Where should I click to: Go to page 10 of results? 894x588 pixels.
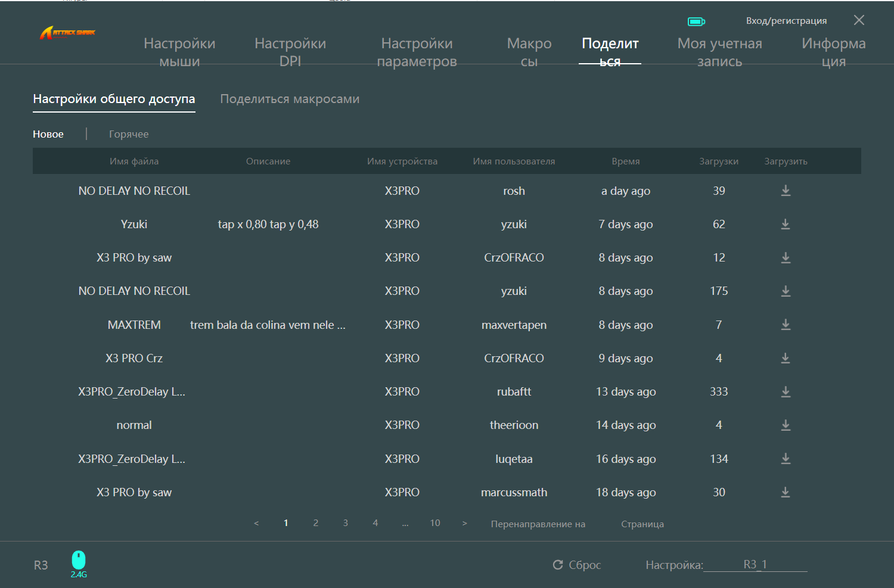[435, 523]
